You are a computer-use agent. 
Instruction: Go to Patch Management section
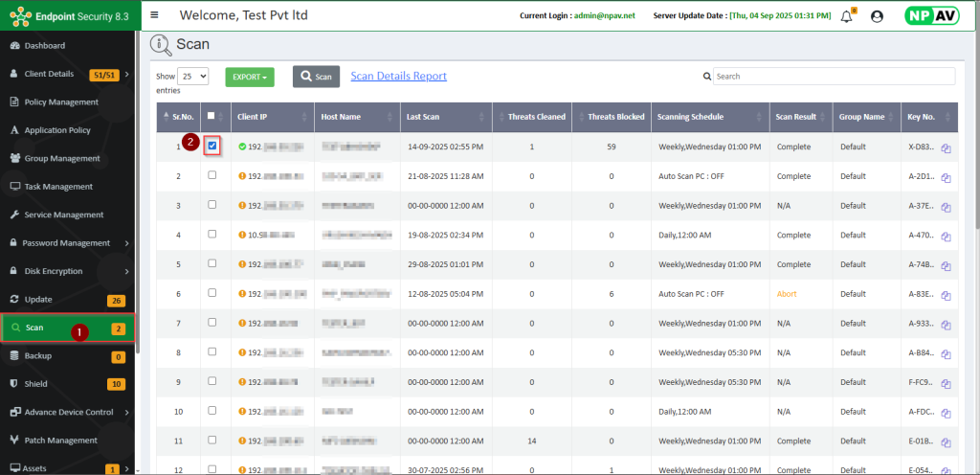pyautogui.click(x=61, y=441)
